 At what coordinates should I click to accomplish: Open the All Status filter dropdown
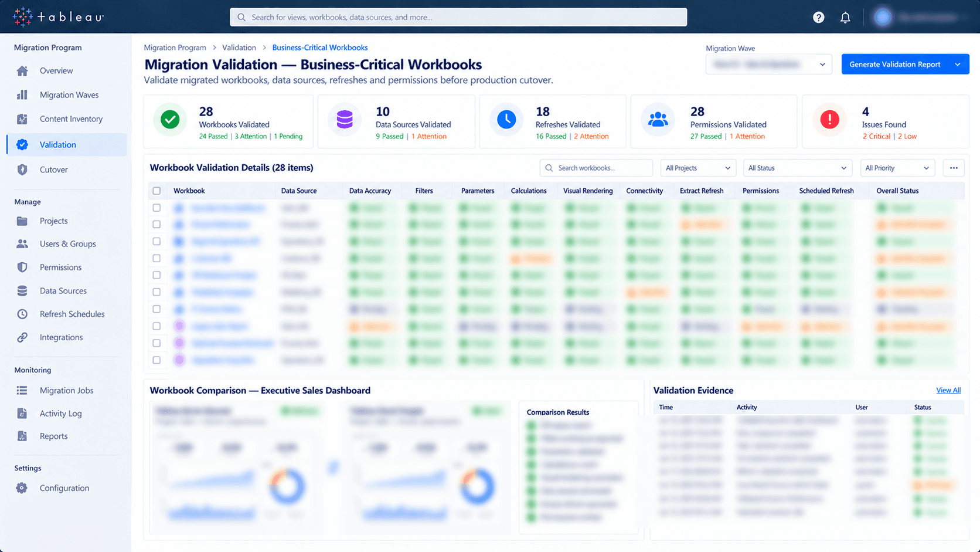coord(797,168)
